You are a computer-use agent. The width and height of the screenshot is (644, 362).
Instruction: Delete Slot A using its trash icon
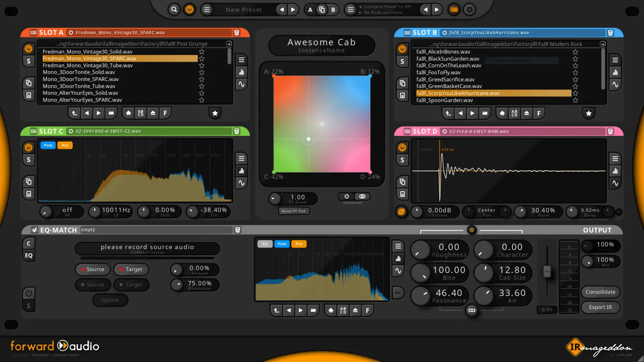coord(236,33)
